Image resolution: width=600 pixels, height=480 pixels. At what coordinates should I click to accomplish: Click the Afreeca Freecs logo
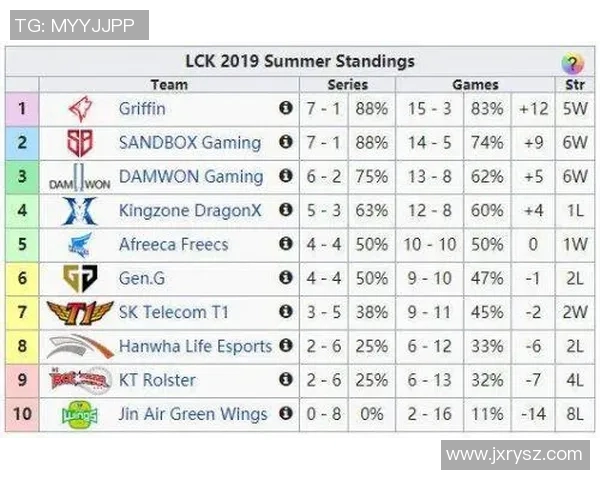[x=79, y=245]
